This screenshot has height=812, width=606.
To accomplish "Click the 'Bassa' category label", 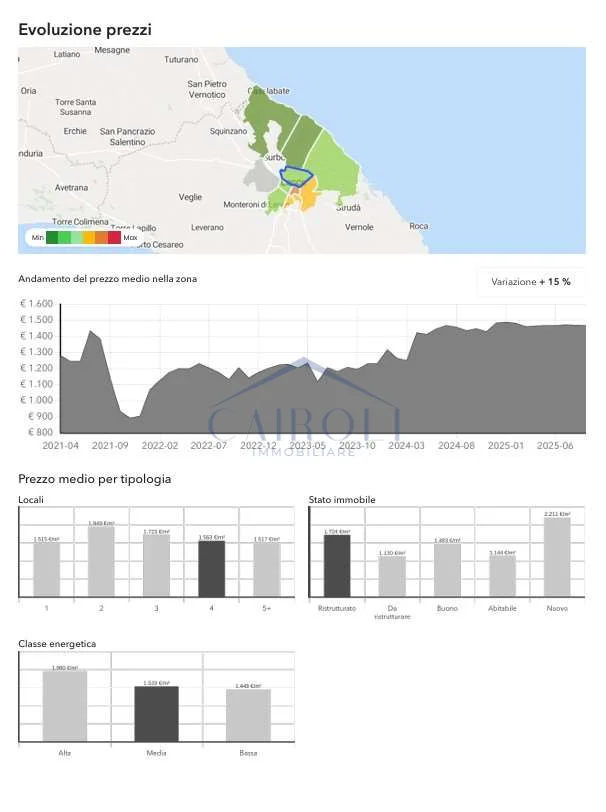I will coord(248,753).
